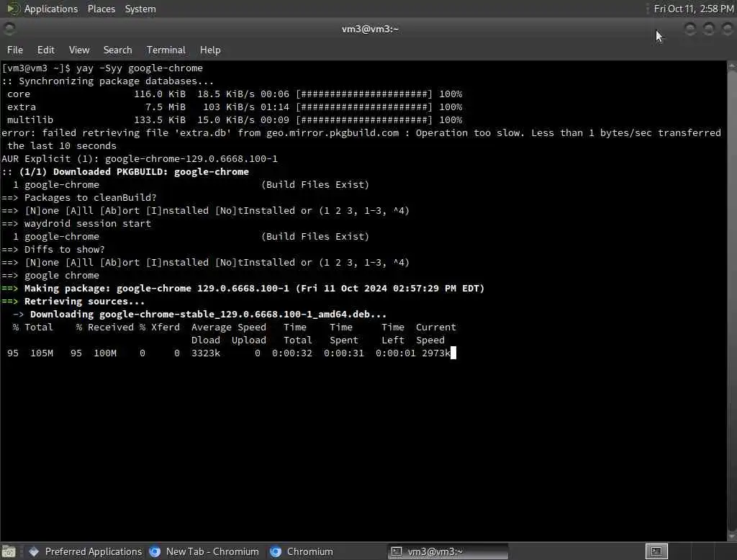This screenshot has width=737, height=560.
Task: Select the vm3@vm3:~ terminal taskbar button
Action: pos(448,551)
